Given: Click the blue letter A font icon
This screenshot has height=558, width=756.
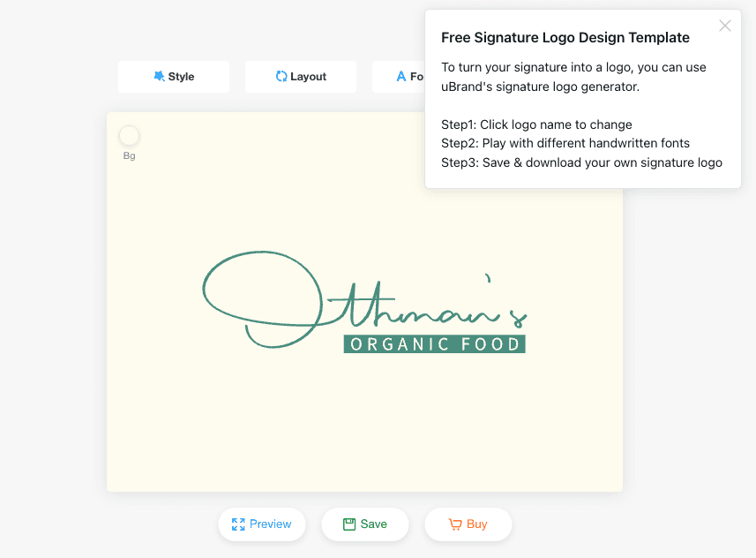Looking at the screenshot, I should point(401,76).
